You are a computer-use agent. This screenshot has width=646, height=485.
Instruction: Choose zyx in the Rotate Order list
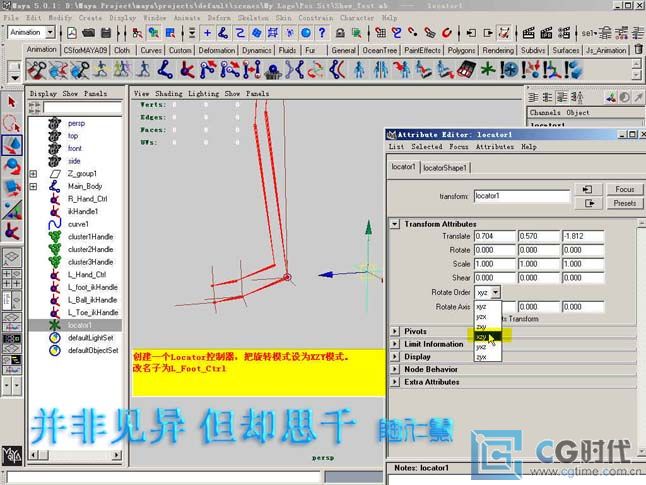coord(488,357)
